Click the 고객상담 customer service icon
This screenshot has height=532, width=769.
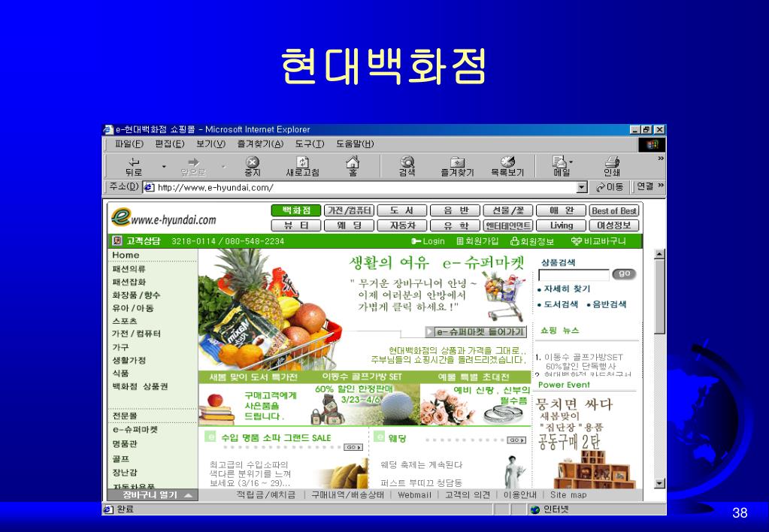coord(117,240)
